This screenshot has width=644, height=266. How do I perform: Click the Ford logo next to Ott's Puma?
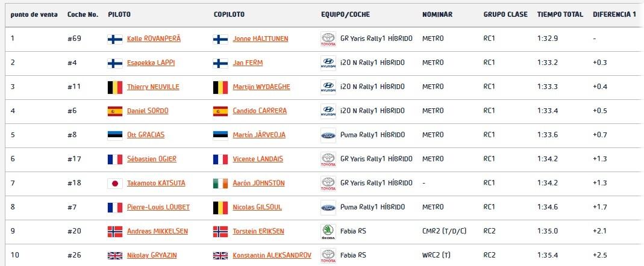click(x=328, y=135)
